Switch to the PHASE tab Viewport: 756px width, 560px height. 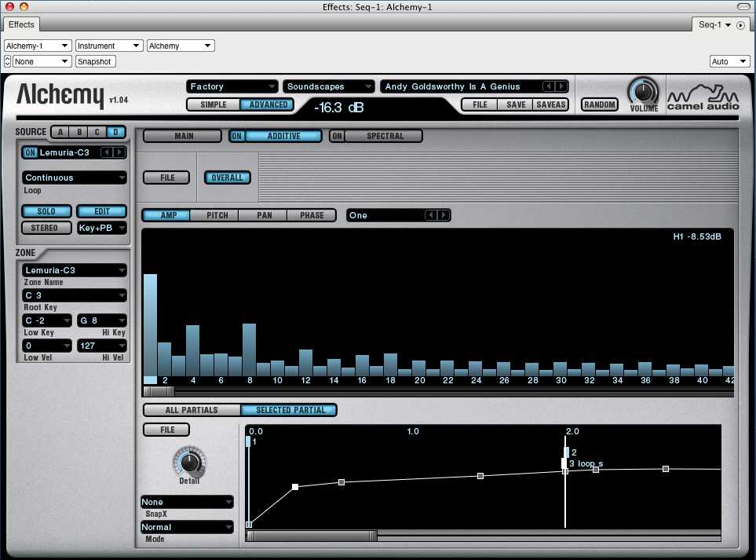tap(312, 215)
